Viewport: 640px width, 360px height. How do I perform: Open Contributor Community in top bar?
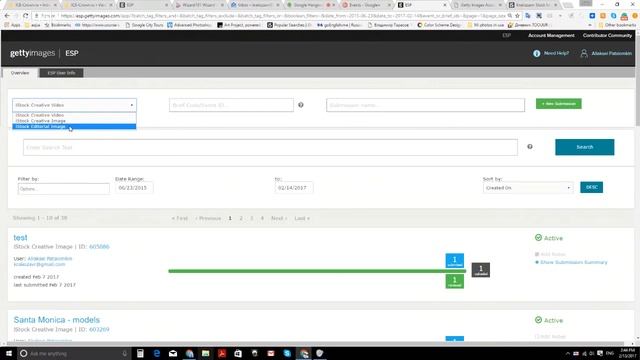(607, 36)
